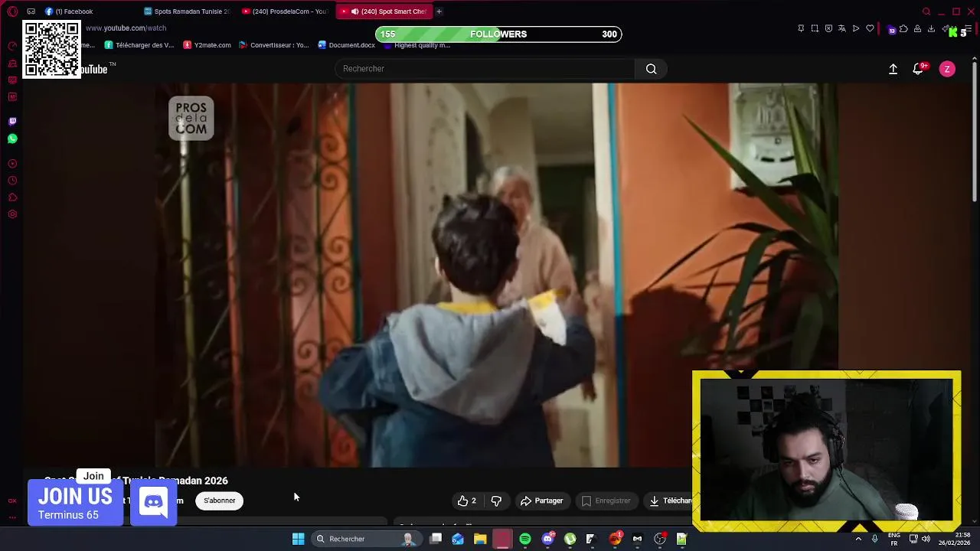Open YouTube notifications bell
The width and height of the screenshot is (980, 551).
[918, 69]
